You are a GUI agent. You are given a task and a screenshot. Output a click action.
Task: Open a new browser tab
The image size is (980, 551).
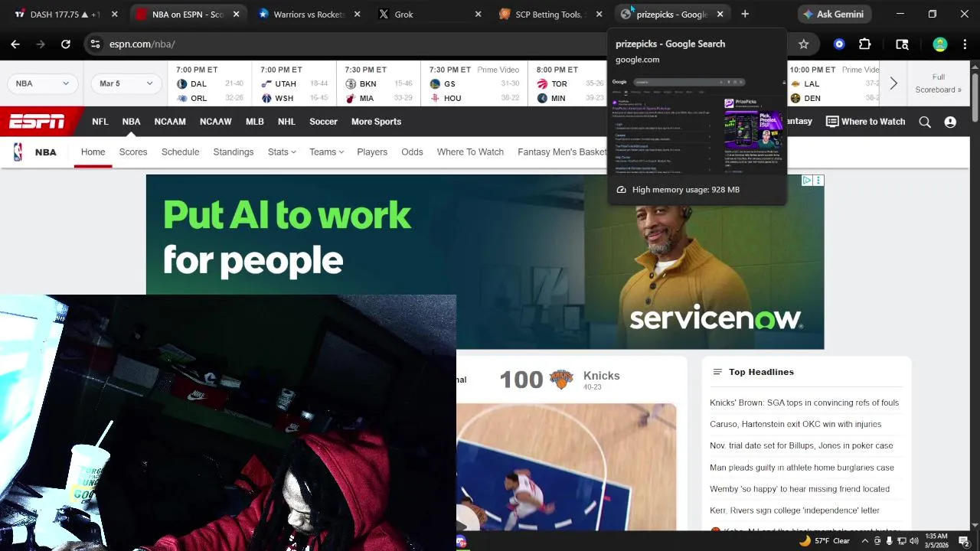tap(745, 14)
